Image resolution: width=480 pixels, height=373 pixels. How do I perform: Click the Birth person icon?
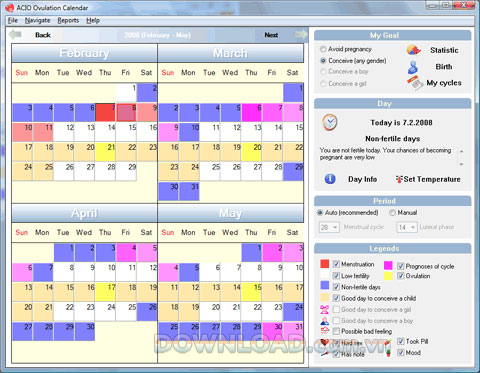tap(413, 67)
